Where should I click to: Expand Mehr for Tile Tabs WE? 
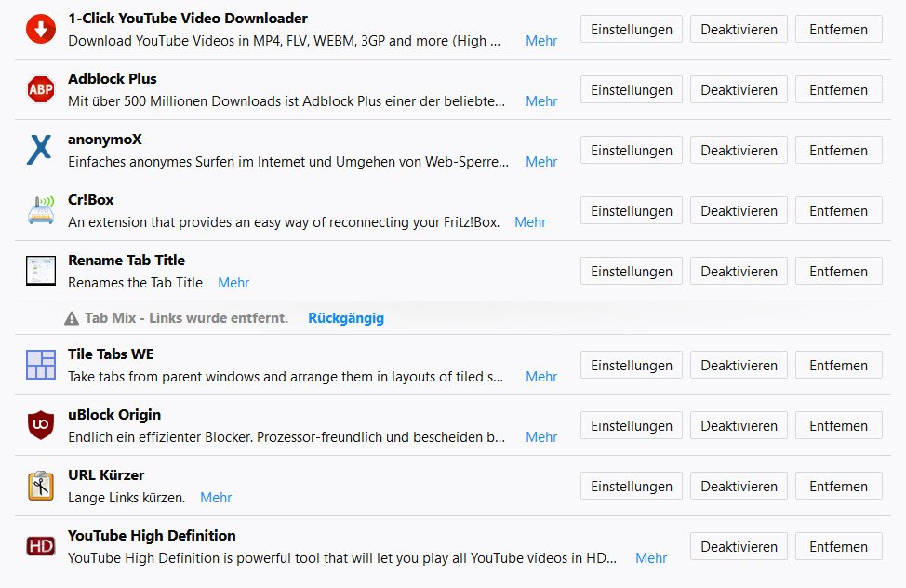(541, 377)
